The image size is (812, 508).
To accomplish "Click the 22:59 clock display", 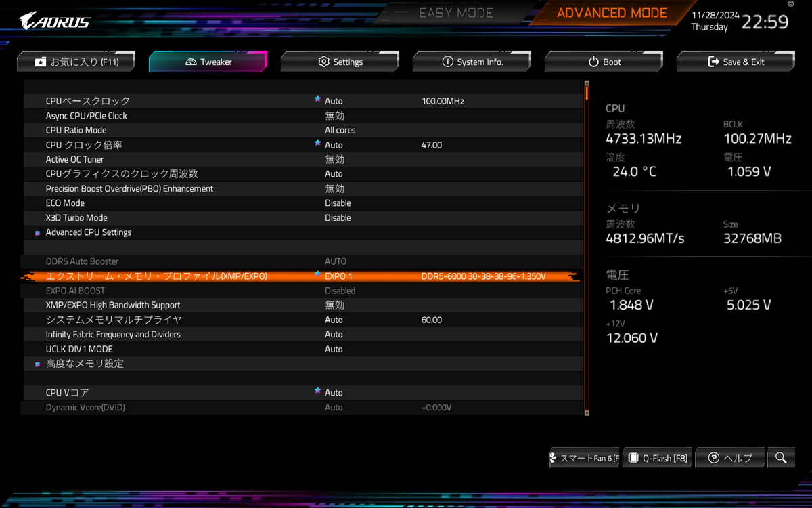I will point(765,22).
